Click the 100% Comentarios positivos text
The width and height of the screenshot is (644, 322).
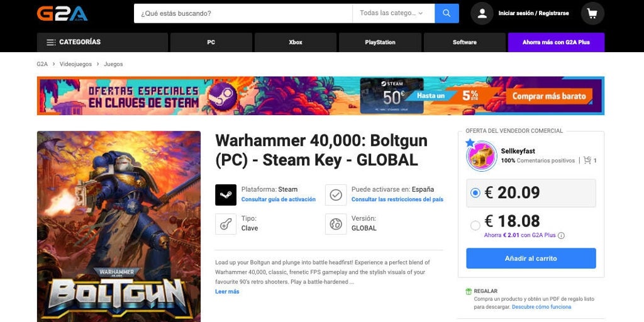tap(538, 160)
